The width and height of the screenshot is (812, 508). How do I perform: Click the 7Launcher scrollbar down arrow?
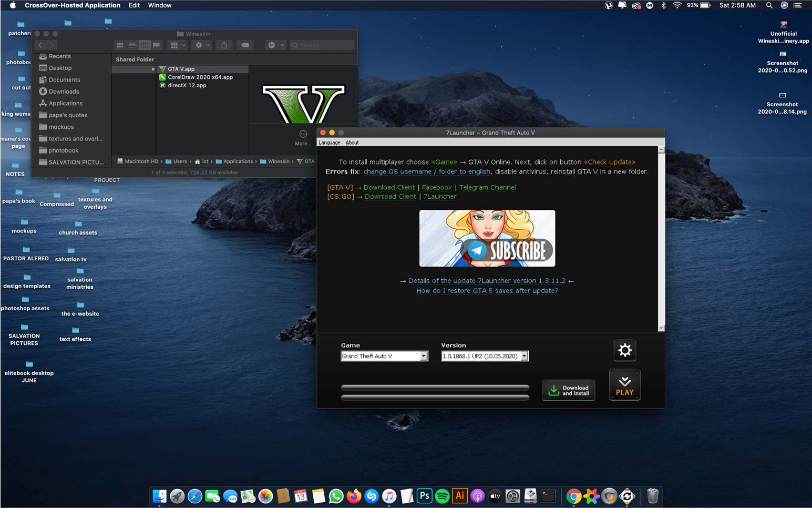(661, 328)
